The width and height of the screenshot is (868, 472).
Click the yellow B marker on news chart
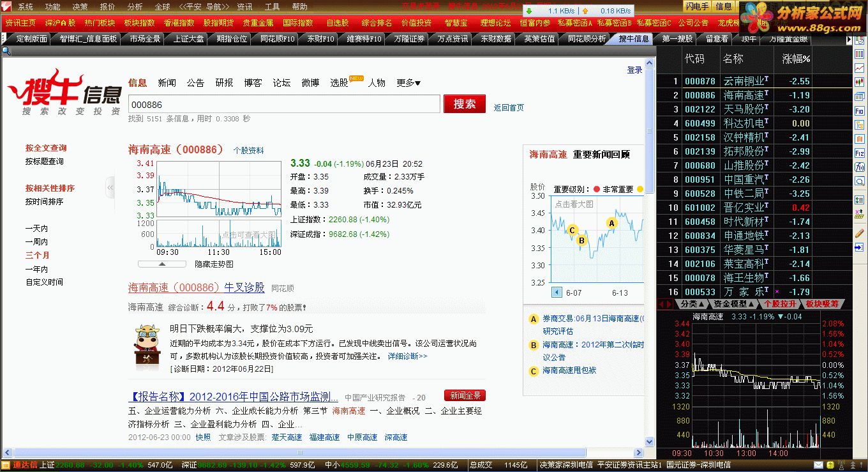(x=581, y=240)
